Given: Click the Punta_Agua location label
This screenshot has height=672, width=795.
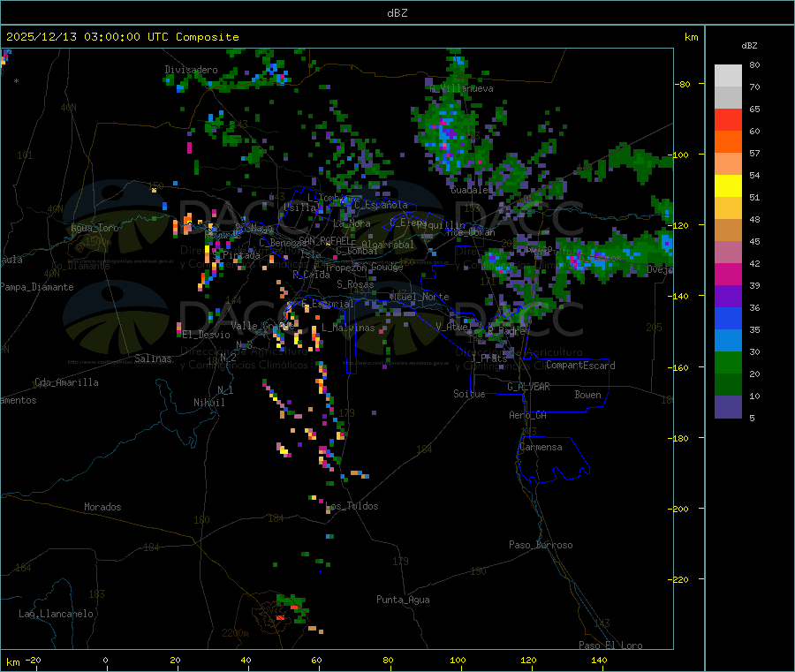Looking at the screenshot, I should [x=403, y=600].
